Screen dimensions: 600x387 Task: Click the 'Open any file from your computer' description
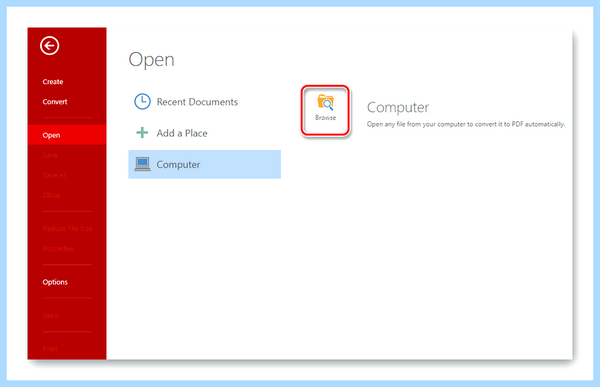[466, 124]
